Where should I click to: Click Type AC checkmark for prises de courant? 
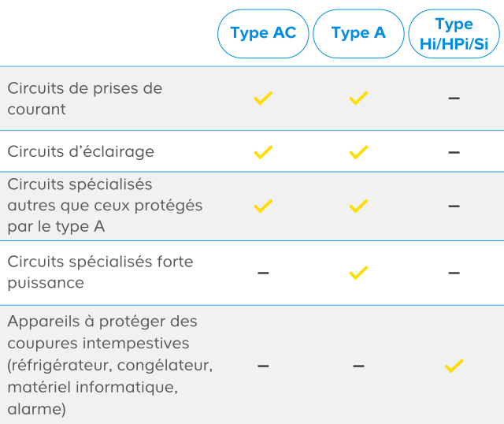click(x=263, y=99)
